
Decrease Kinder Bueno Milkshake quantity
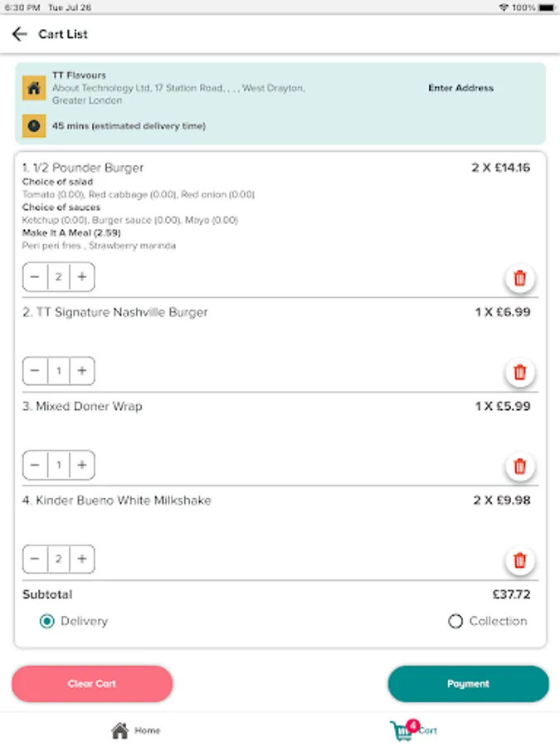point(35,559)
